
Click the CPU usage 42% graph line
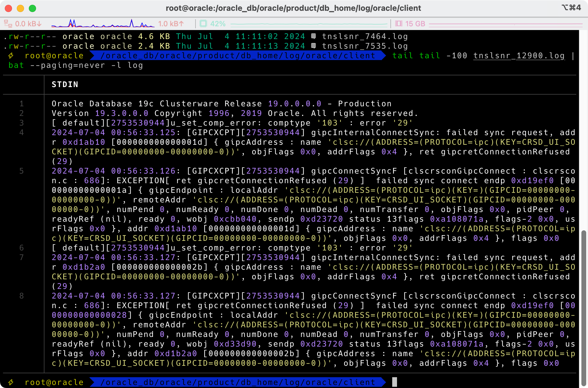pyautogui.click(x=309, y=24)
